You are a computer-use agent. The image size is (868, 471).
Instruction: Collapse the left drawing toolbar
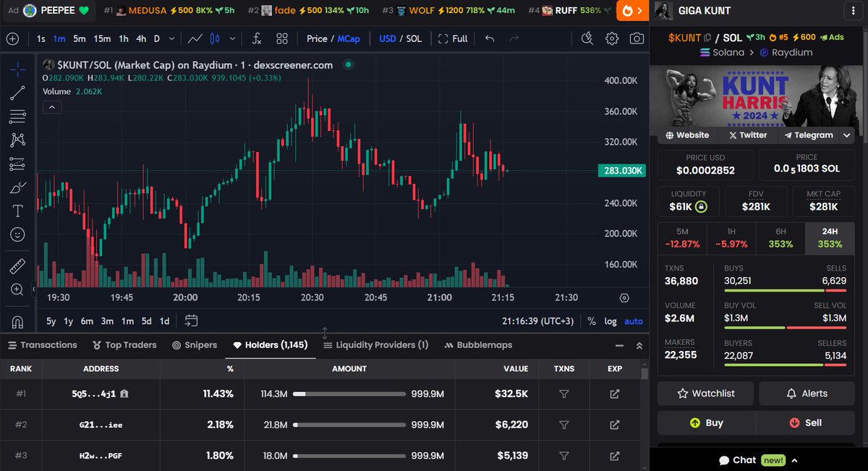point(34,289)
